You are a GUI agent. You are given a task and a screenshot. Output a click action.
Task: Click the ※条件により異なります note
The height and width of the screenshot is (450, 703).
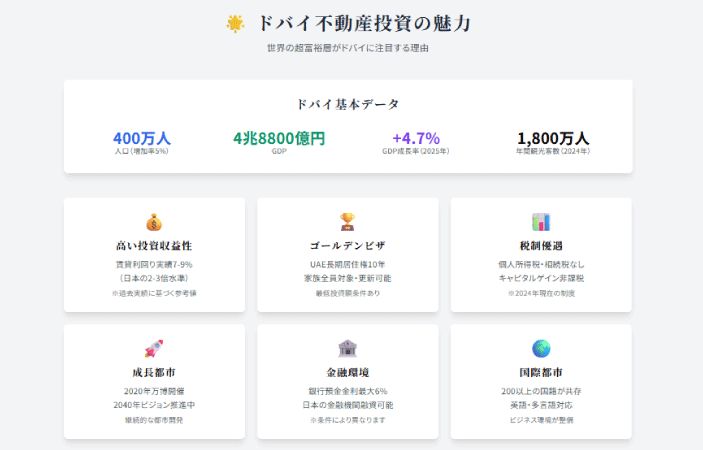[x=348, y=420]
